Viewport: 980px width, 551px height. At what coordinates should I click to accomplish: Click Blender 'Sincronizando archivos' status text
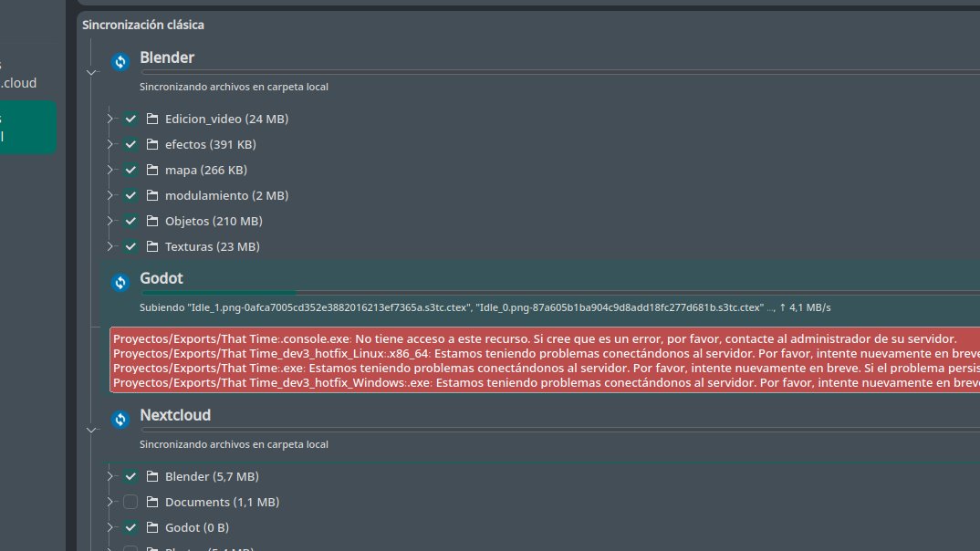pyautogui.click(x=234, y=87)
